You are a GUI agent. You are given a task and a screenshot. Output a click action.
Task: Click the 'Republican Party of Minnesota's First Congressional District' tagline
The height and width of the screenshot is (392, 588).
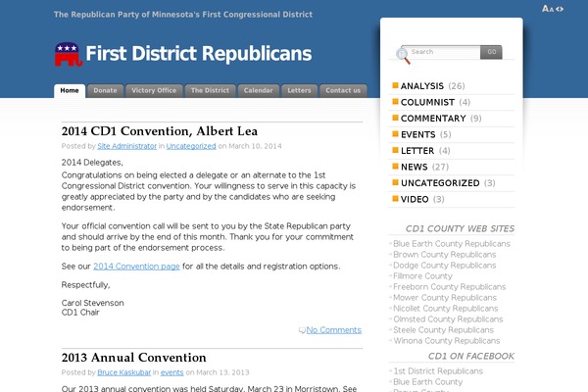click(183, 15)
